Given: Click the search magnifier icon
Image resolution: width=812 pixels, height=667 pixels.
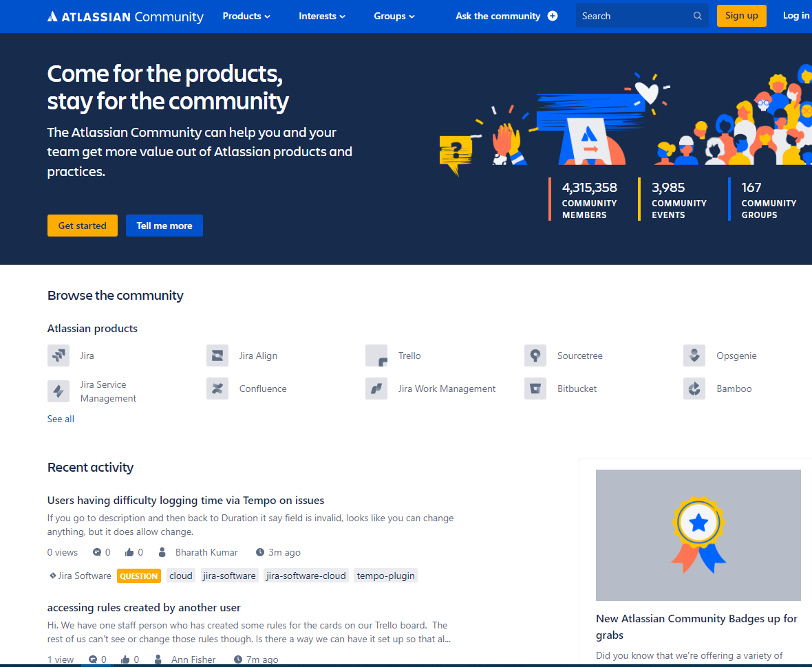Looking at the screenshot, I should pyautogui.click(x=698, y=16).
